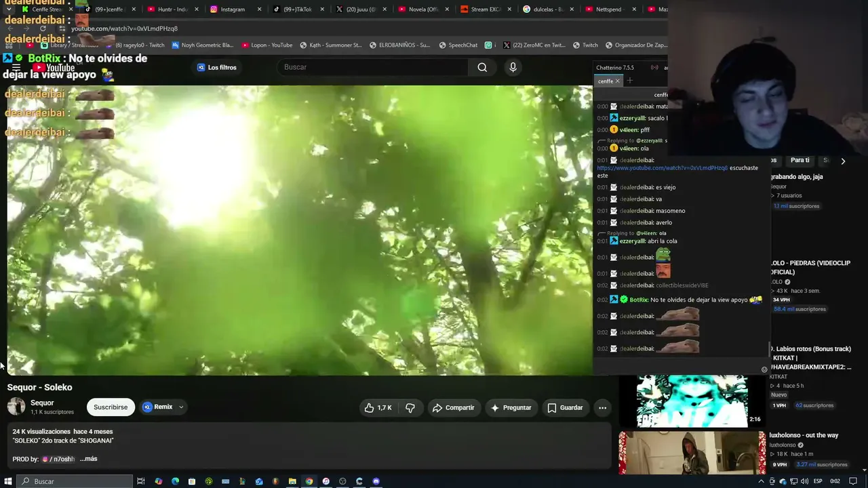The width and height of the screenshot is (868, 488).
Task: Expand the Remix button dropdown arrow
Action: (181, 407)
